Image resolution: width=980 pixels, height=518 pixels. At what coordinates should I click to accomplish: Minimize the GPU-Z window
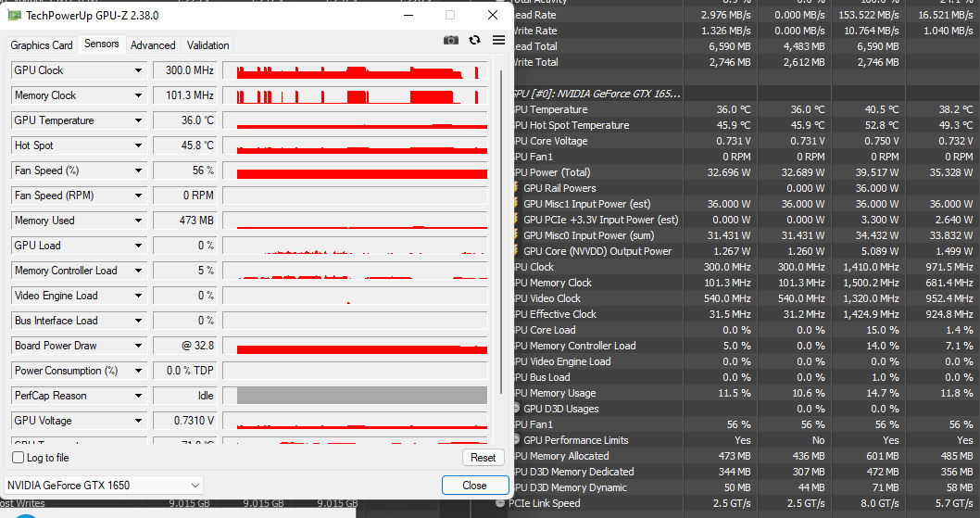coord(408,15)
